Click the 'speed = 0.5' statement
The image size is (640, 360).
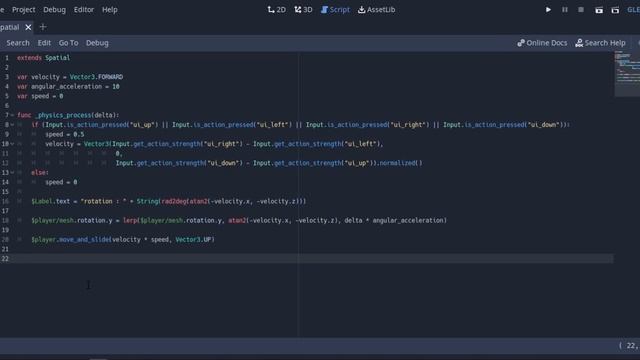[64, 134]
